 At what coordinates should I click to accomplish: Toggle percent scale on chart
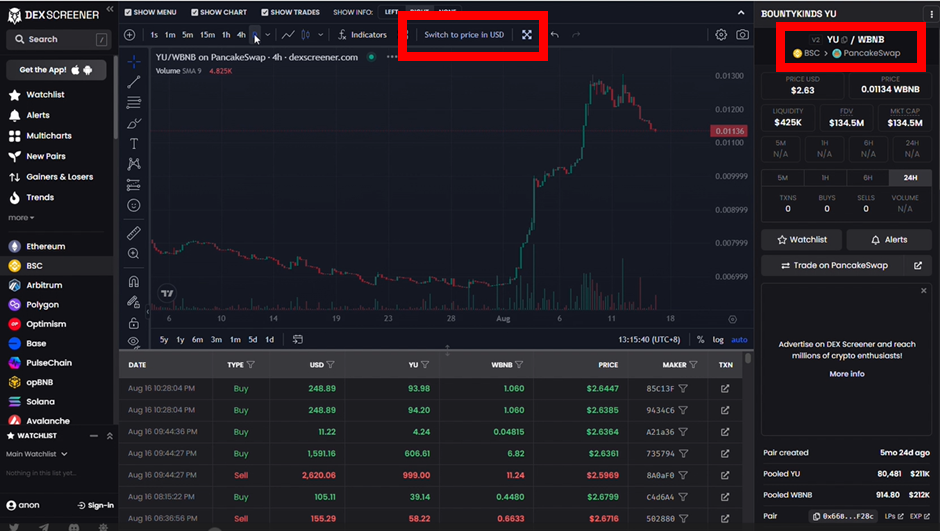(700, 340)
